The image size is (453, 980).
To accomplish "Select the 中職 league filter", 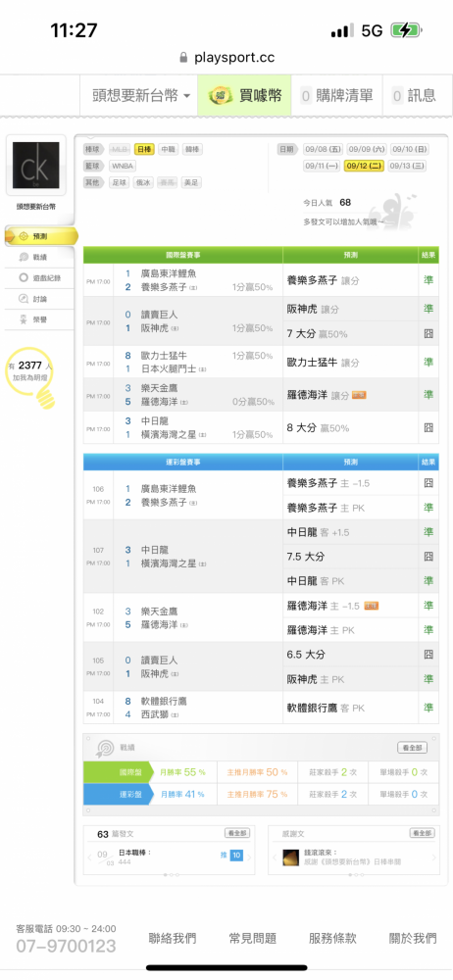I will [168, 149].
